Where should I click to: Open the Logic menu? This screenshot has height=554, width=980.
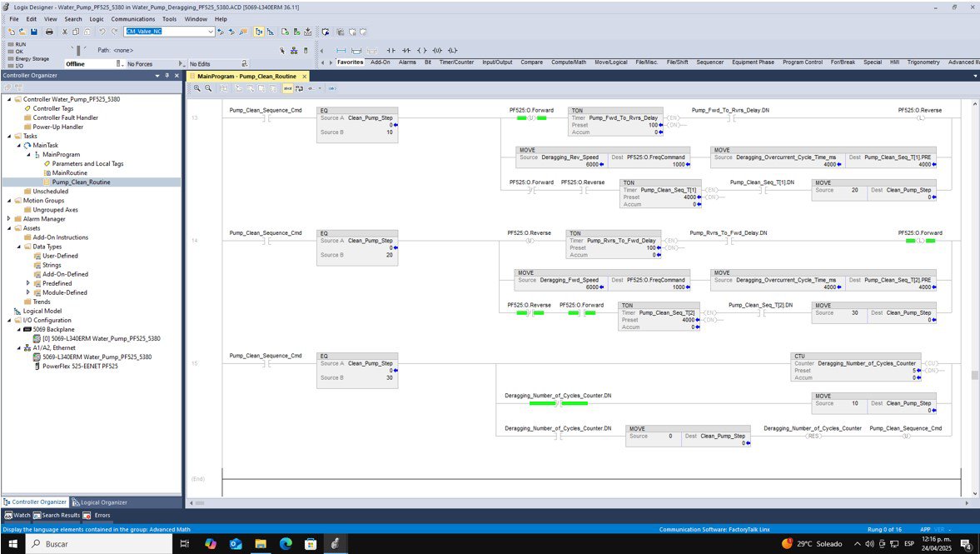click(97, 19)
